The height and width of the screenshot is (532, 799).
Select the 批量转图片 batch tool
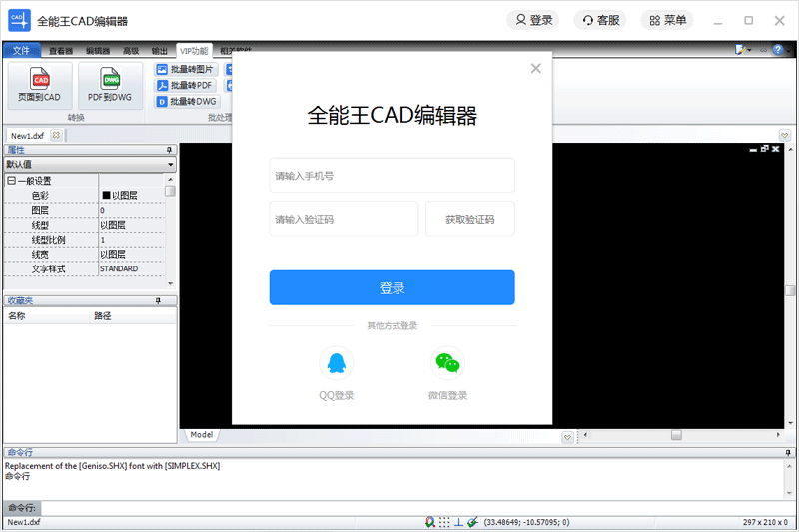coord(186,69)
